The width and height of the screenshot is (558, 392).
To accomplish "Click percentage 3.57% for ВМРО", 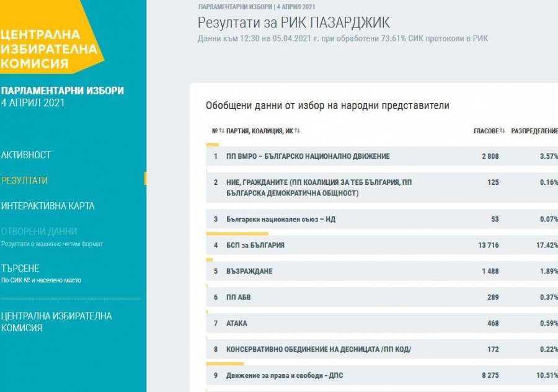I will point(549,156).
